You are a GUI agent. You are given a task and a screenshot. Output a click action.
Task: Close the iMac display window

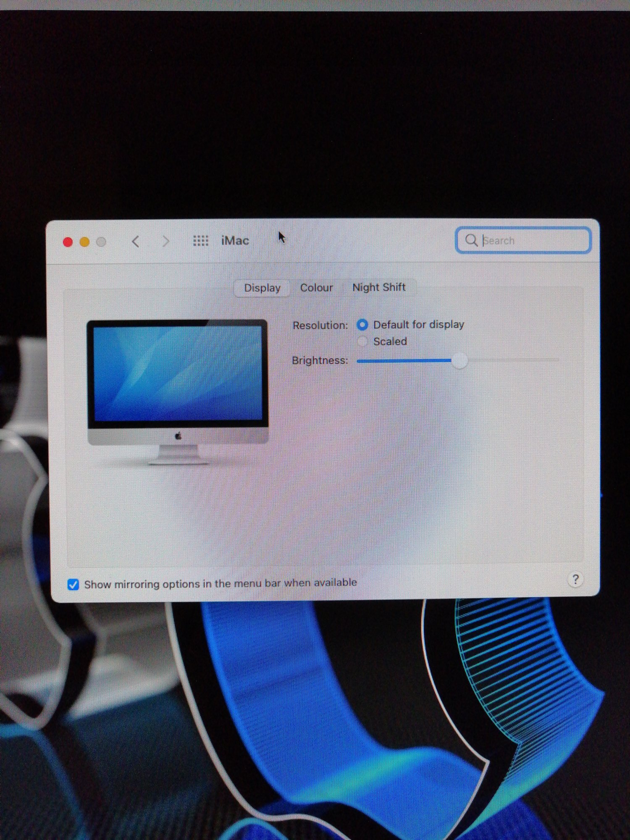pyautogui.click(x=68, y=242)
